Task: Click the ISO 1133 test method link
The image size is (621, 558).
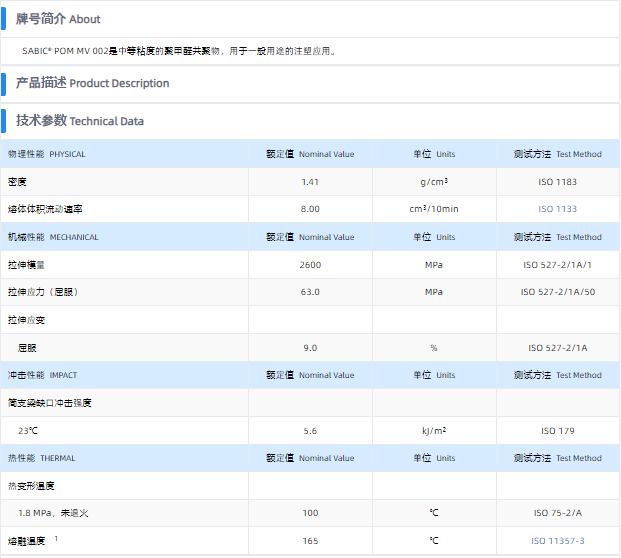Action: [x=557, y=209]
